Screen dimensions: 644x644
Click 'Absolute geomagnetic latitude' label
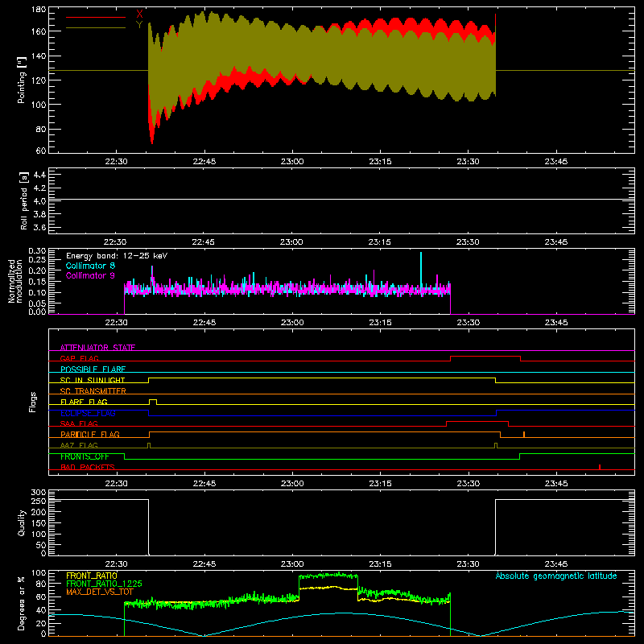pyautogui.click(x=556, y=576)
